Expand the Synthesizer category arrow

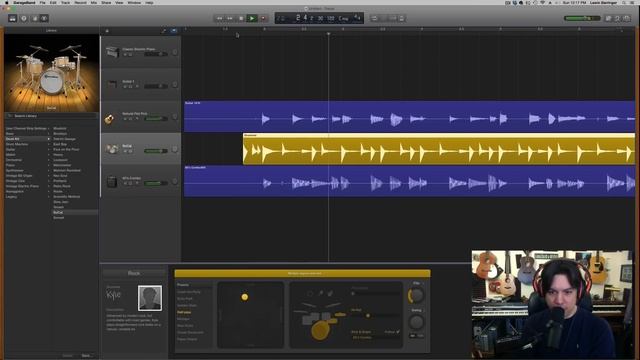coord(49,170)
